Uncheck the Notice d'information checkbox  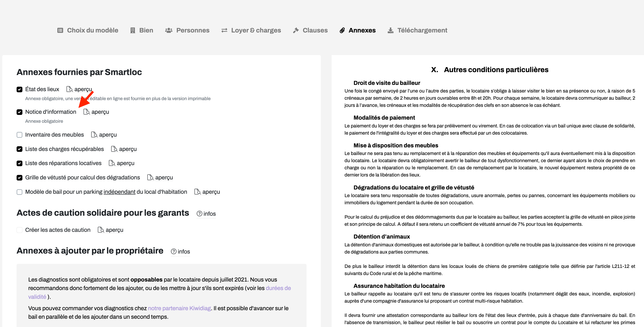[19, 112]
